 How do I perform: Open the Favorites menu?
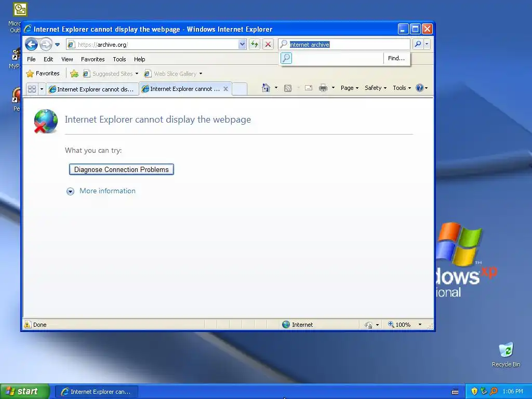point(92,59)
